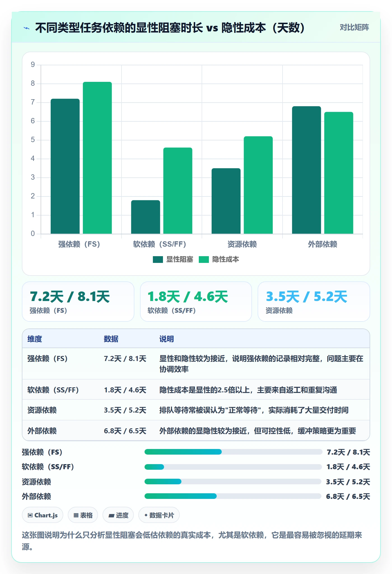Select the 外部依赖 table row name

point(42,431)
